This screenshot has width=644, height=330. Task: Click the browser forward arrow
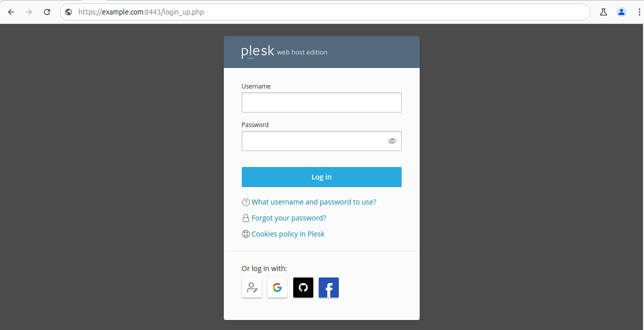click(x=29, y=12)
